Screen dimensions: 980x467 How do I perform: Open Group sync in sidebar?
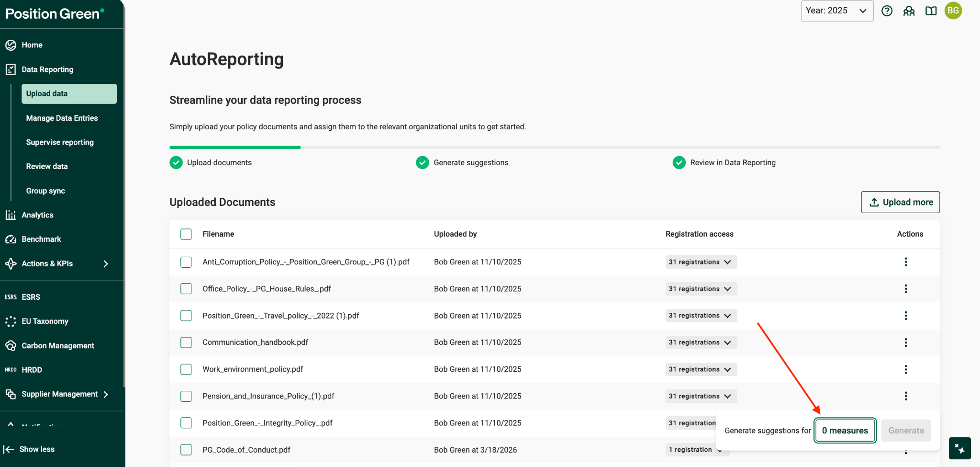pyautogui.click(x=45, y=191)
